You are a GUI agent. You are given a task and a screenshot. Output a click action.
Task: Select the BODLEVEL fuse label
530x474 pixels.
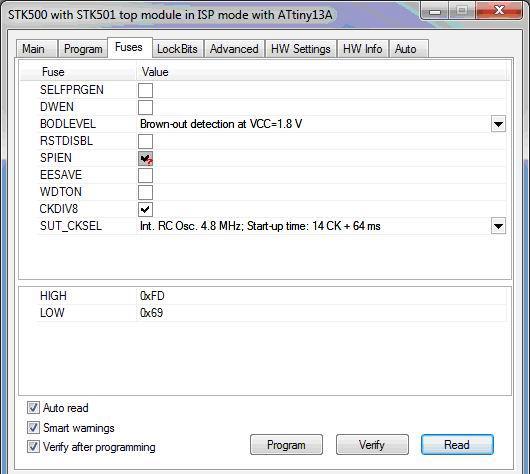(x=68, y=124)
